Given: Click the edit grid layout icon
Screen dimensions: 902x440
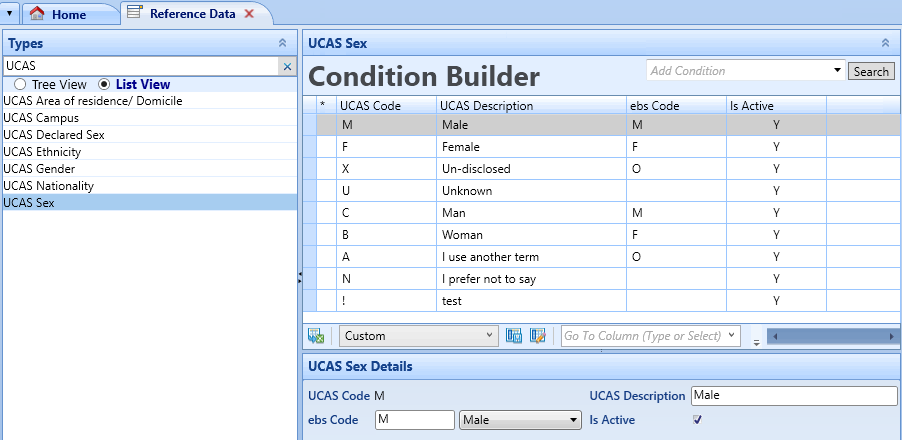Looking at the screenshot, I should tap(538, 336).
